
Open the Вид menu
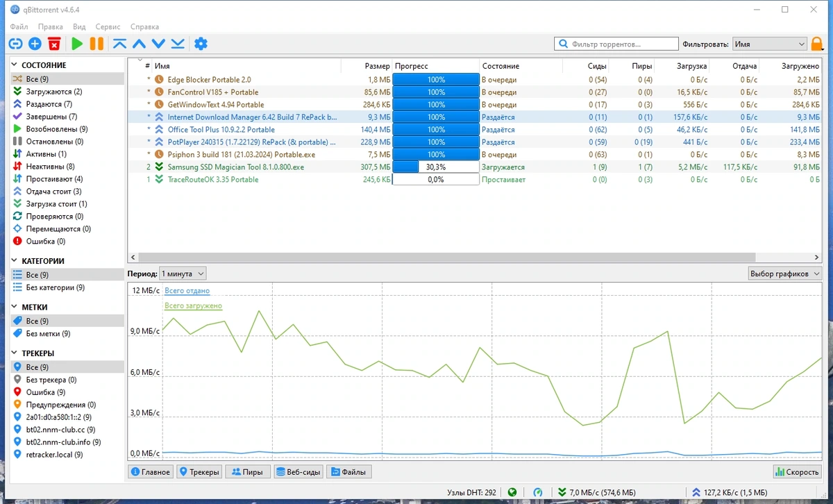point(79,26)
